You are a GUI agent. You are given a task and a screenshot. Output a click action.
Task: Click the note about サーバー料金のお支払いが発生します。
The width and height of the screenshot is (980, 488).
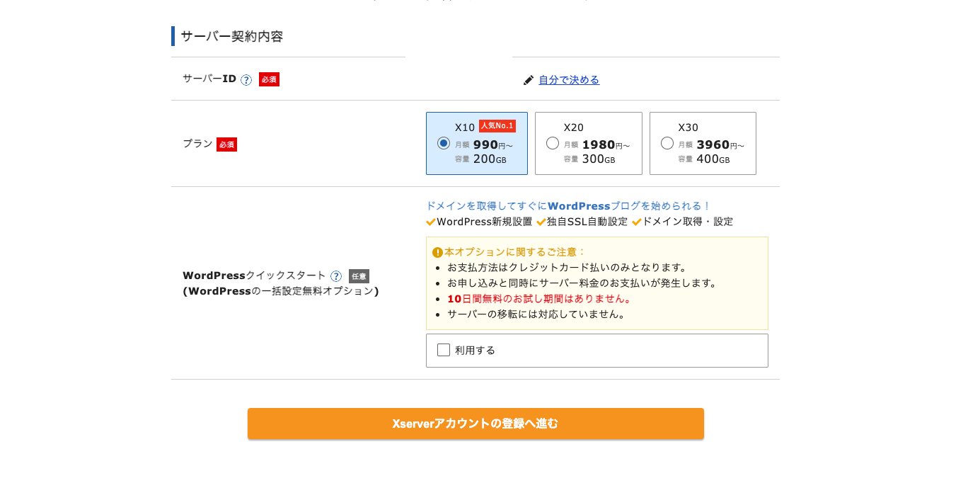[x=584, y=283]
